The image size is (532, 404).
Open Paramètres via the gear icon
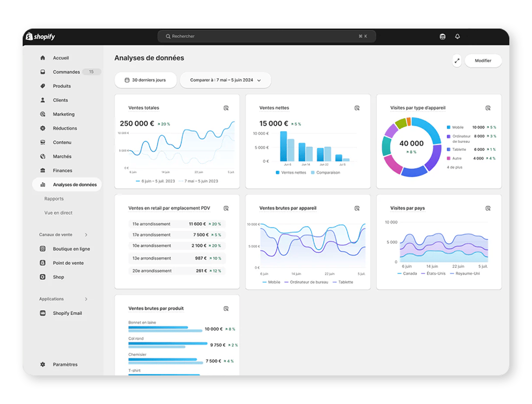point(42,364)
